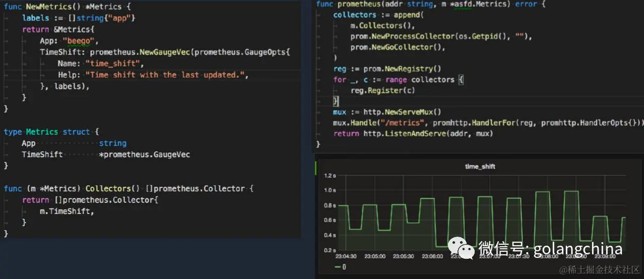Place cursor on "func NewMetrics() *Metrics {" line
This screenshot has width=644, height=279.
tap(67, 7)
